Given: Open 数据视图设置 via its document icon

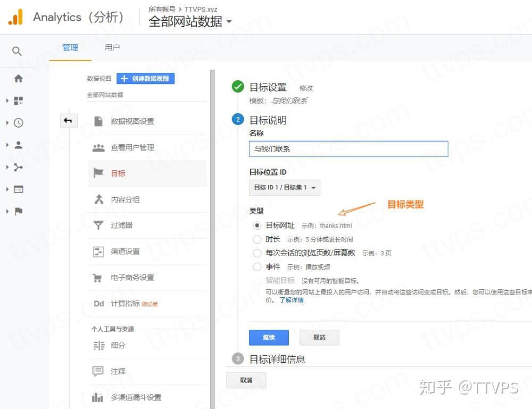Looking at the screenshot, I should pyautogui.click(x=98, y=121).
